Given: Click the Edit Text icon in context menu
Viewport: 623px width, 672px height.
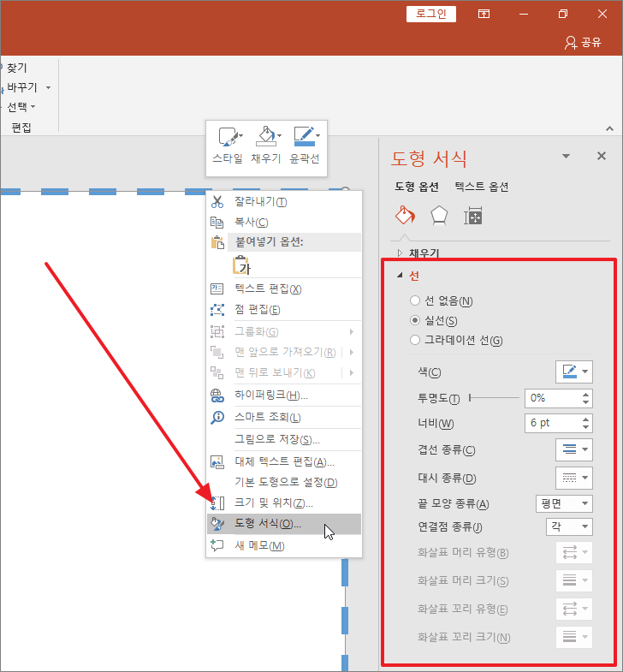Looking at the screenshot, I should pyautogui.click(x=217, y=288).
